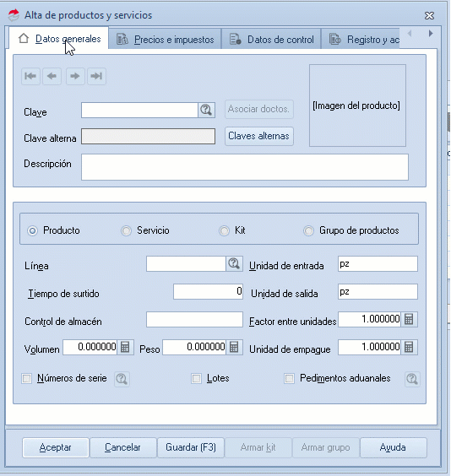The width and height of the screenshot is (451, 476).
Task: Open the Datos de control tab
Action: pos(271,40)
